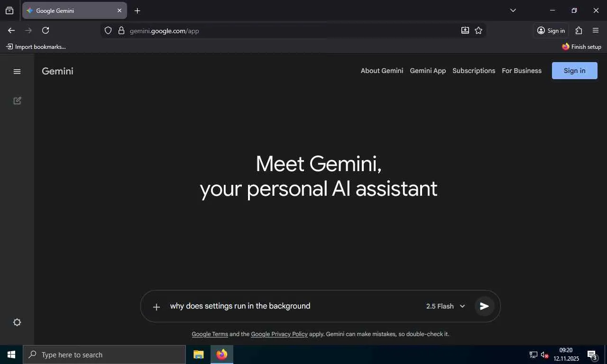Open the Firefox extensions puzzle icon

pyautogui.click(x=579, y=30)
